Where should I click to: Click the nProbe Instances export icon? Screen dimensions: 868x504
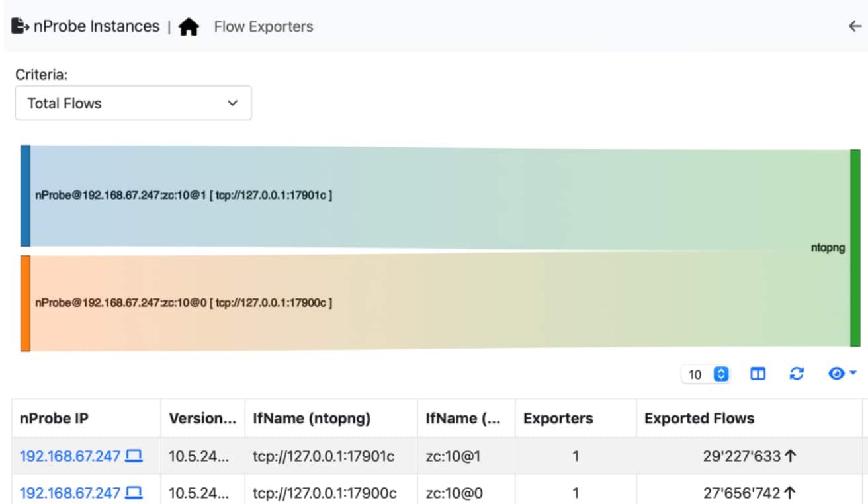tap(21, 26)
